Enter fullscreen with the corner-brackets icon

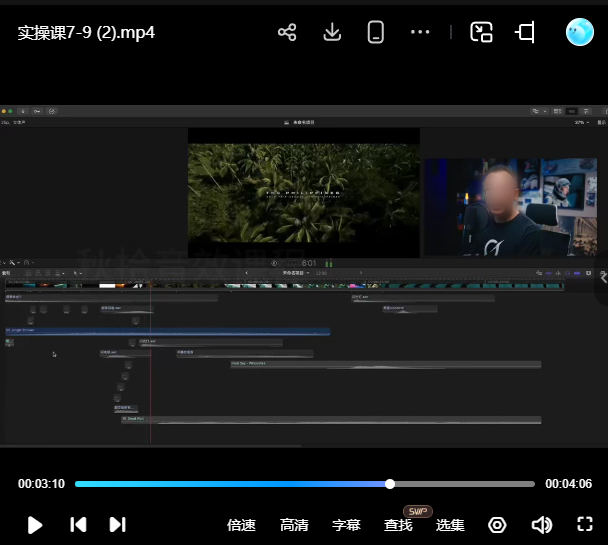click(585, 524)
